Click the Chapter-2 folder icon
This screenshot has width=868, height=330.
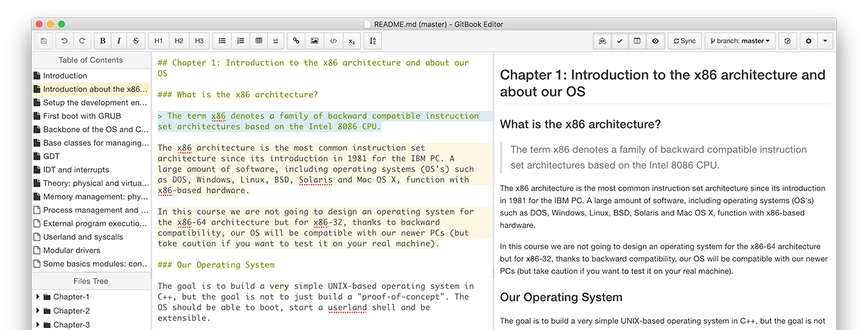point(46,311)
